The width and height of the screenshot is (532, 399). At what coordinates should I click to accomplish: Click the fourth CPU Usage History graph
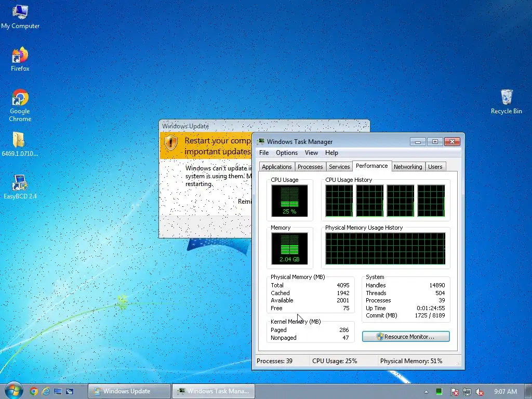(431, 201)
